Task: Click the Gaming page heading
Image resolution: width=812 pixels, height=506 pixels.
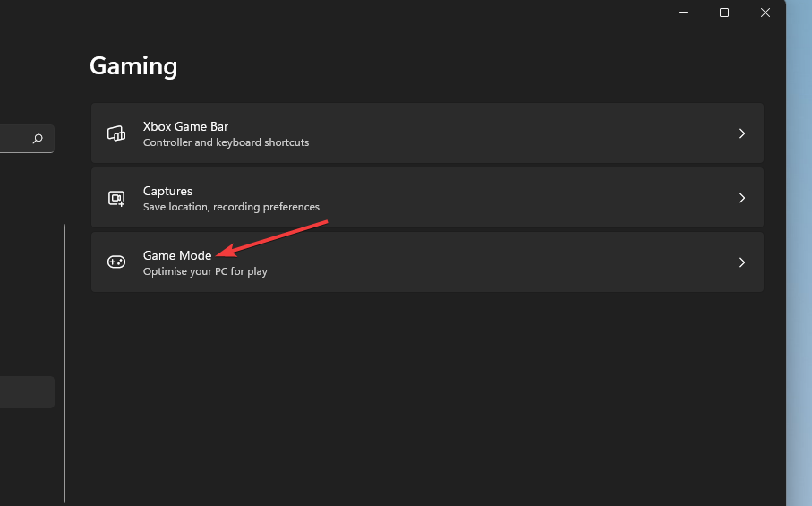Action: [x=133, y=66]
